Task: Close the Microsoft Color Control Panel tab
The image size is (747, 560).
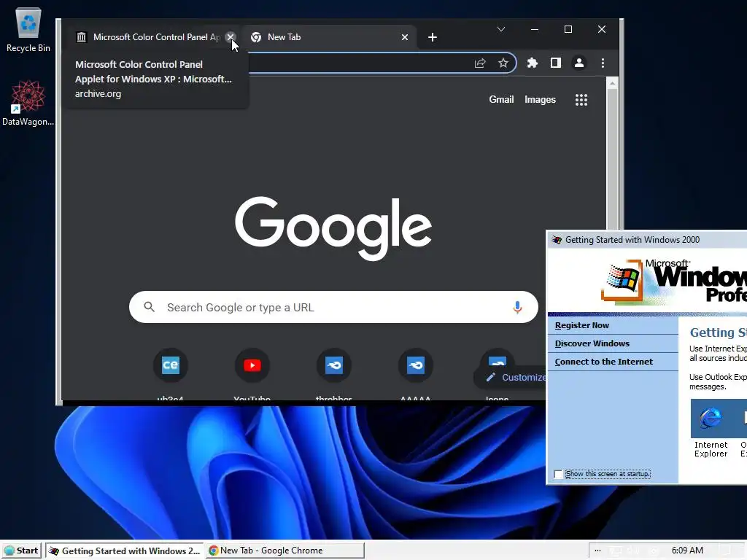Action: click(x=230, y=36)
